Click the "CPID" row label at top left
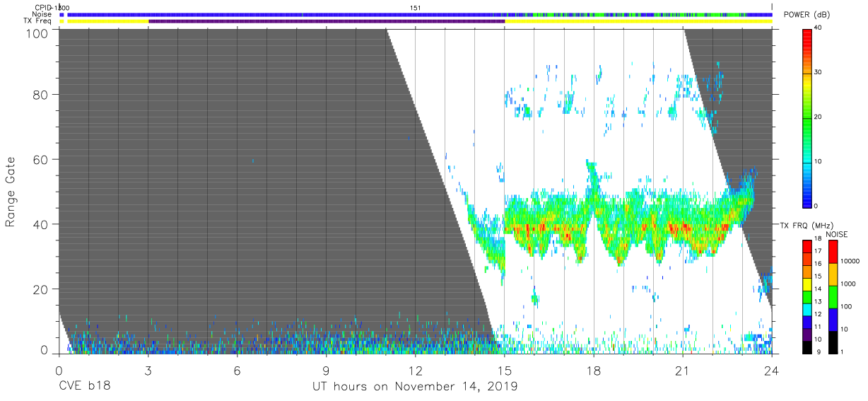This screenshot has height=401, width=868. pos(43,8)
